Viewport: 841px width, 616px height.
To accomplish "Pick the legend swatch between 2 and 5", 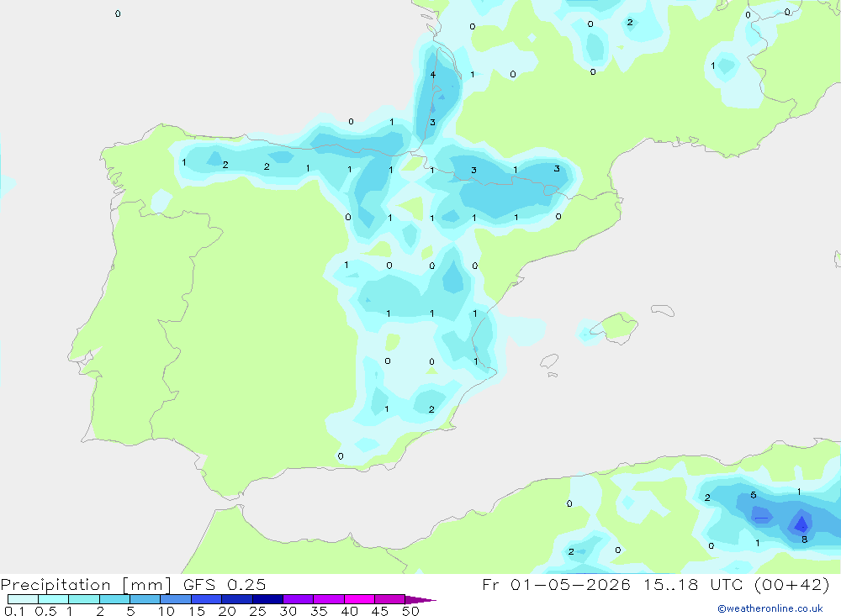I will click(114, 599).
